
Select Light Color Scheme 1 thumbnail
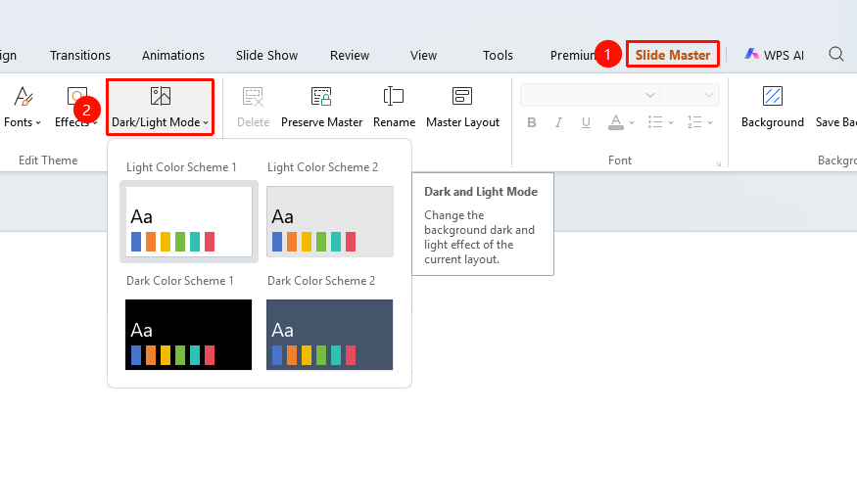pyautogui.click(x=189, y=222)
